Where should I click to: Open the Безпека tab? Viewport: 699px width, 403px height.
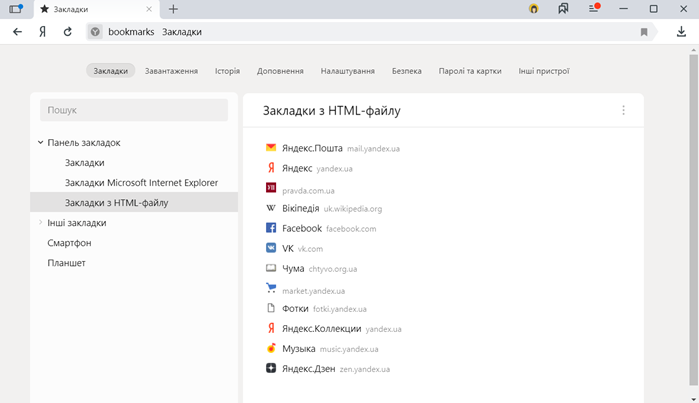407,71
